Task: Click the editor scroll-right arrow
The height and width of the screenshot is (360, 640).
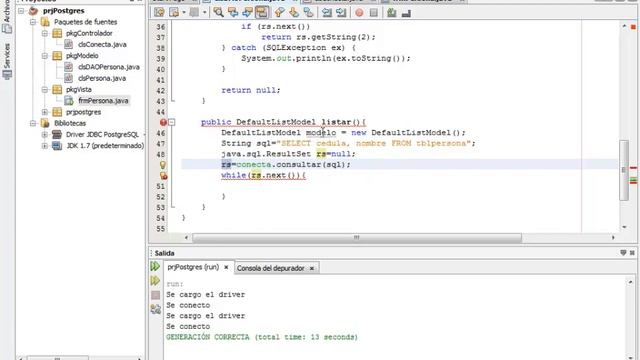Action: [613, 238]
